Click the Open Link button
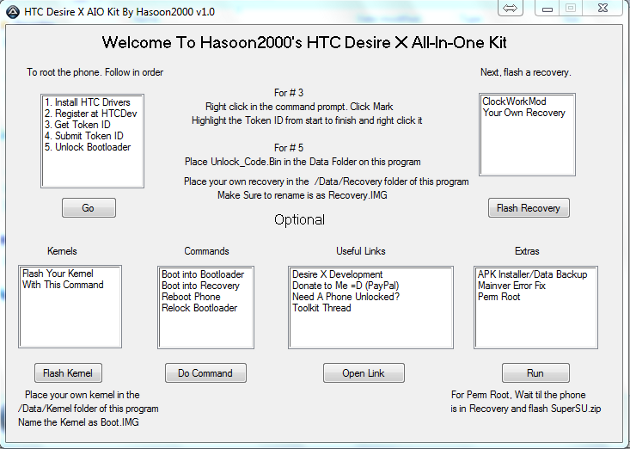630x449 pixels. (364, 373)
